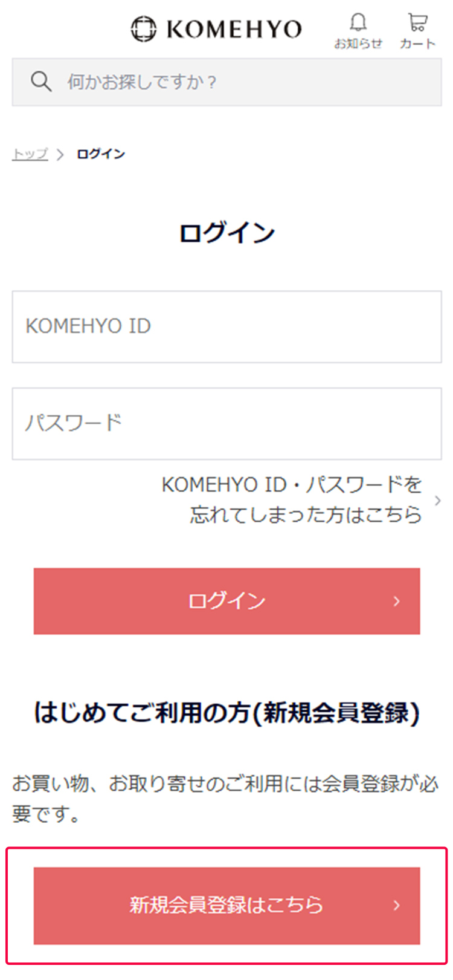Click the ログイン breadcrumb item
Image resolution: width=453 pixels, height=980 pixels.
[100, 154]
